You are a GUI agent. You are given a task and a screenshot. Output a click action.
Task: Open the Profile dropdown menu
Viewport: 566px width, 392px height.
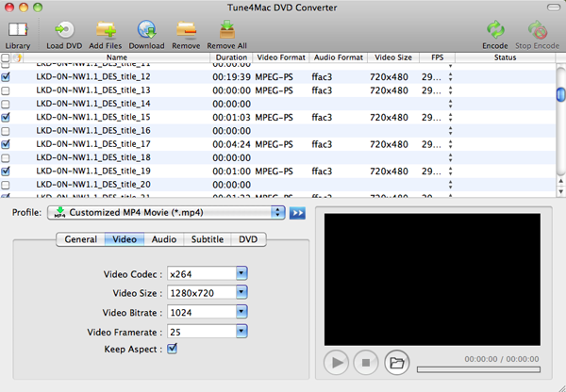(166, 213)
